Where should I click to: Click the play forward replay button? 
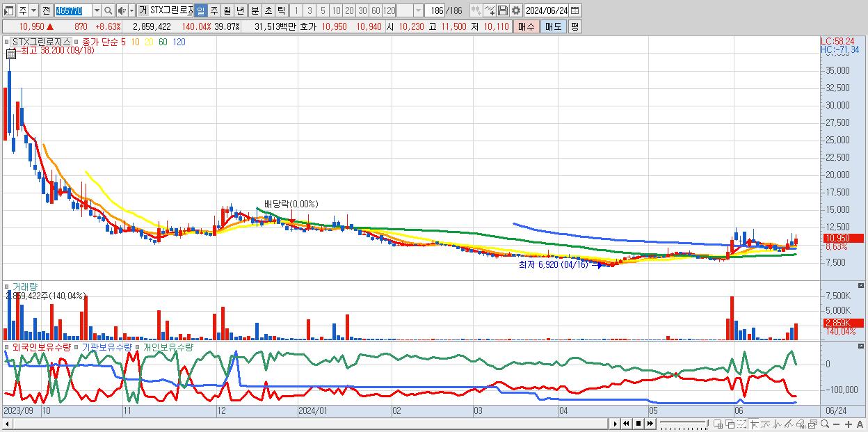[x=615, y=424]
